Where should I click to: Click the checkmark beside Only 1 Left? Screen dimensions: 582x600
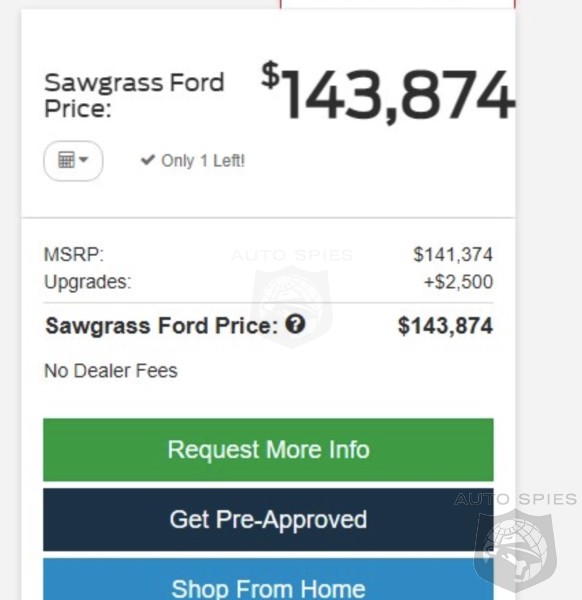[x=148, y=160]
